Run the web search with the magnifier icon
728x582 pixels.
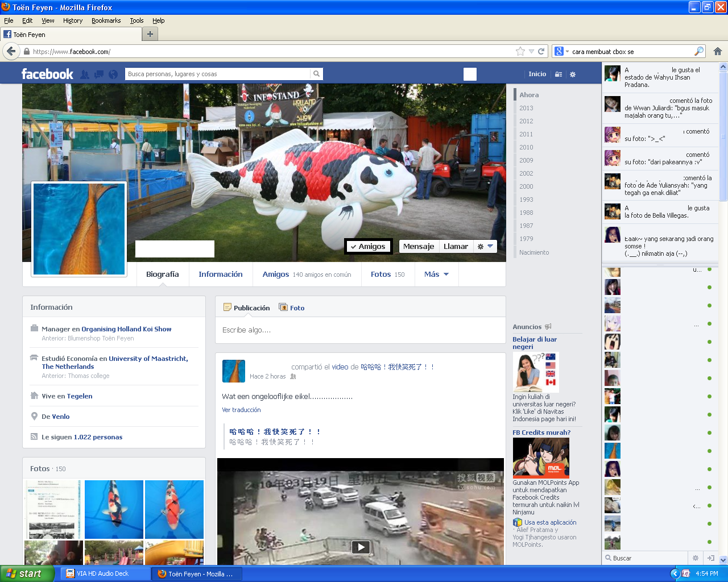pos(699,51)
